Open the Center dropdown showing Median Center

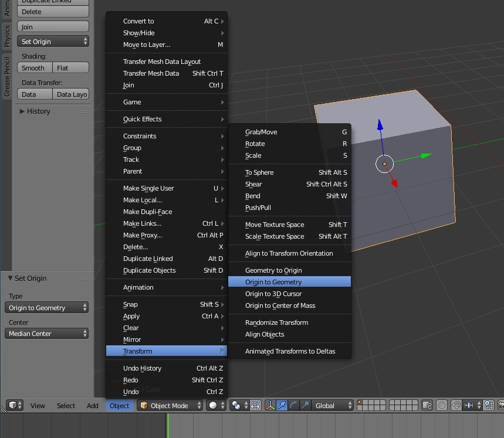46,334
